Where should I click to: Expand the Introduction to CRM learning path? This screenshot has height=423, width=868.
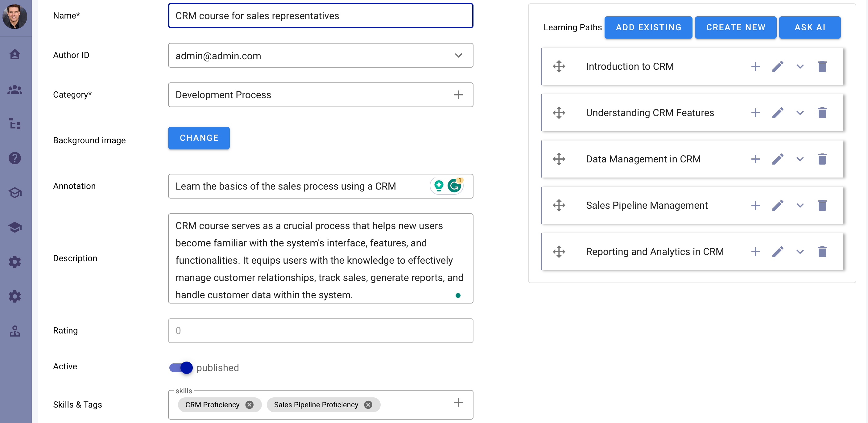click(x=800, y=66)
